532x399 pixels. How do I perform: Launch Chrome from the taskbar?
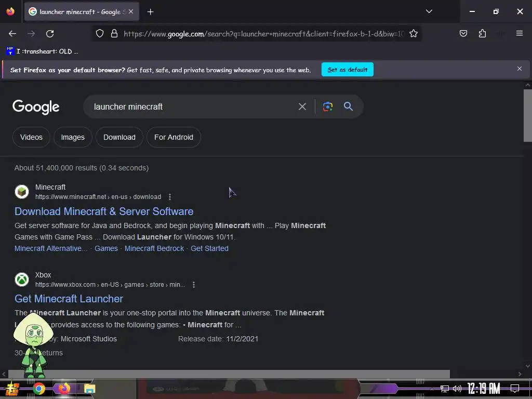coord(38,389)
